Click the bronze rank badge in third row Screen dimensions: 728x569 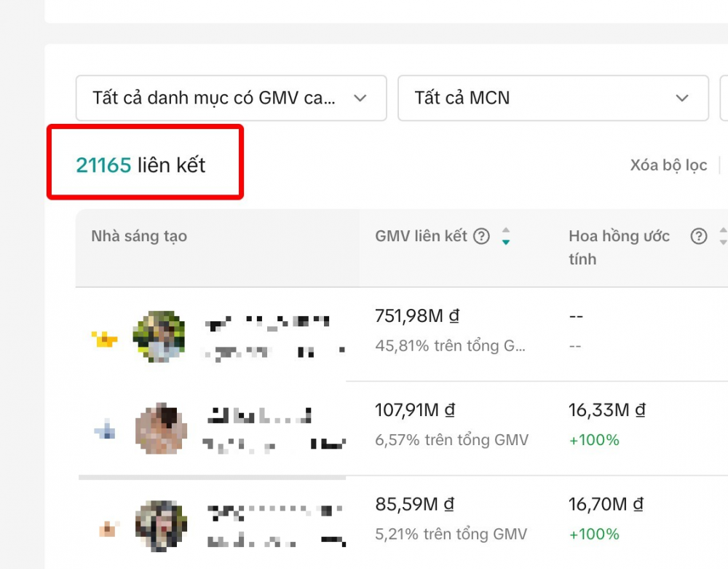106,527
